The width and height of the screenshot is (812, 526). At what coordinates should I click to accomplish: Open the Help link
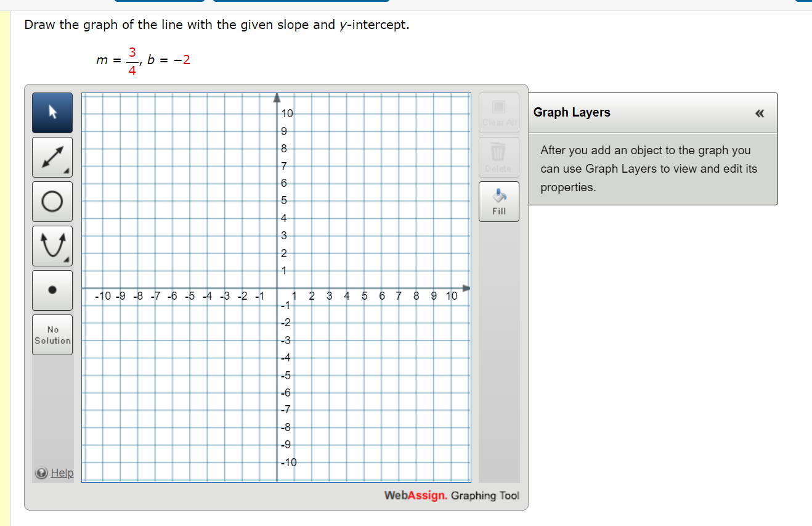coord(61,472)
